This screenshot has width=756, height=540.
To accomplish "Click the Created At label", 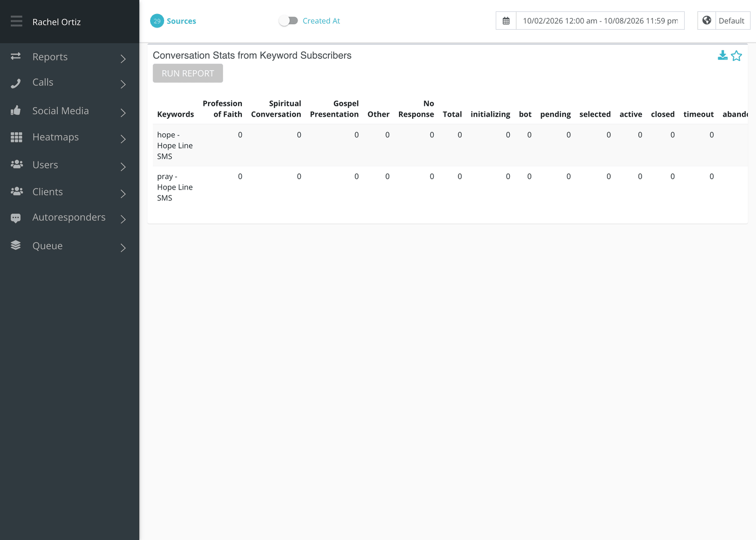I will [321, 21].
